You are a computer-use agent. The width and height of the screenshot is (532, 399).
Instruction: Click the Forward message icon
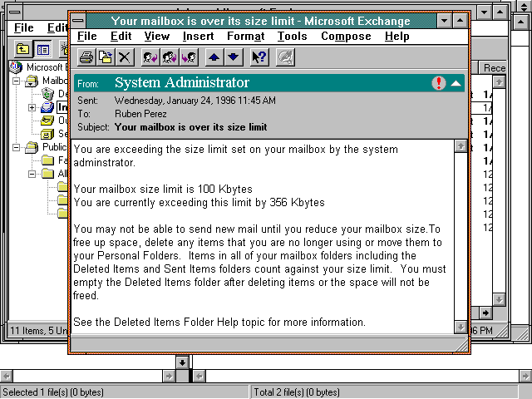click(x=189, y=57)
